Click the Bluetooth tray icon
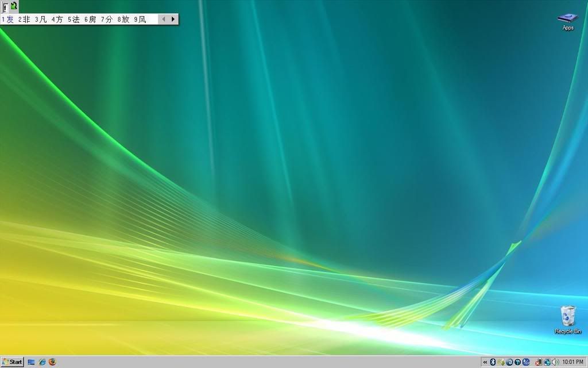Image resolution: width=588 pixels, height=368 pixels. pos(493,362)
